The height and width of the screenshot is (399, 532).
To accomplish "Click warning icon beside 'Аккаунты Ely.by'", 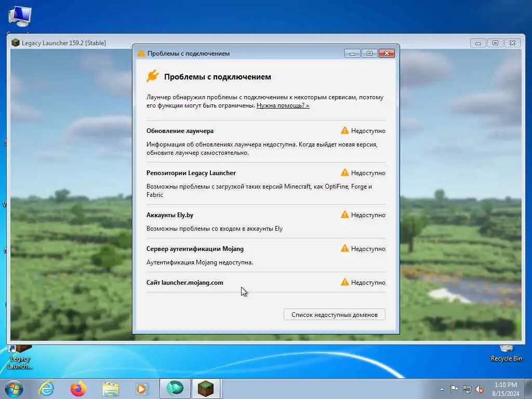I will [344, 215].
